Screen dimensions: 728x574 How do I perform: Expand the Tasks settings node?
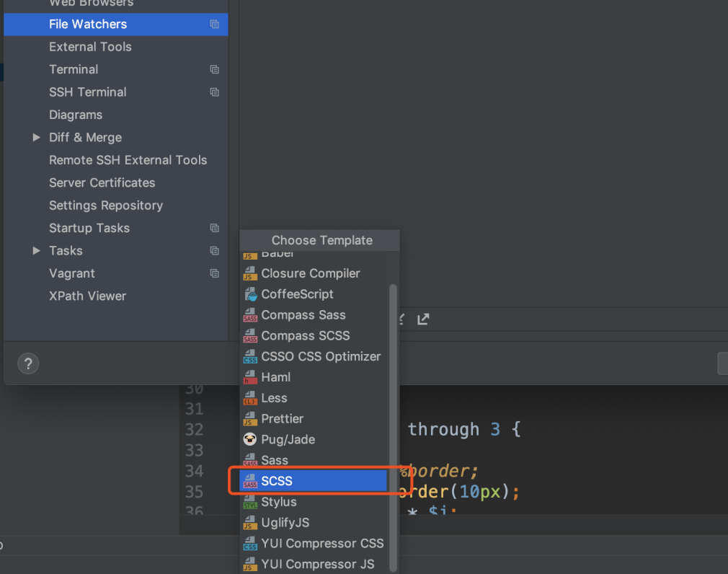click(x=36, y=251)
